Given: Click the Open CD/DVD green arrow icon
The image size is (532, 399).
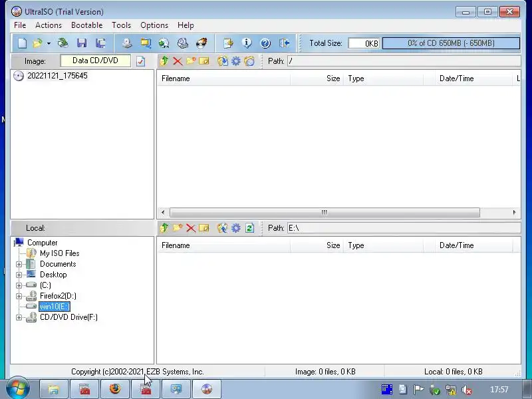Looking at the screenshot, I should (63, 43).
